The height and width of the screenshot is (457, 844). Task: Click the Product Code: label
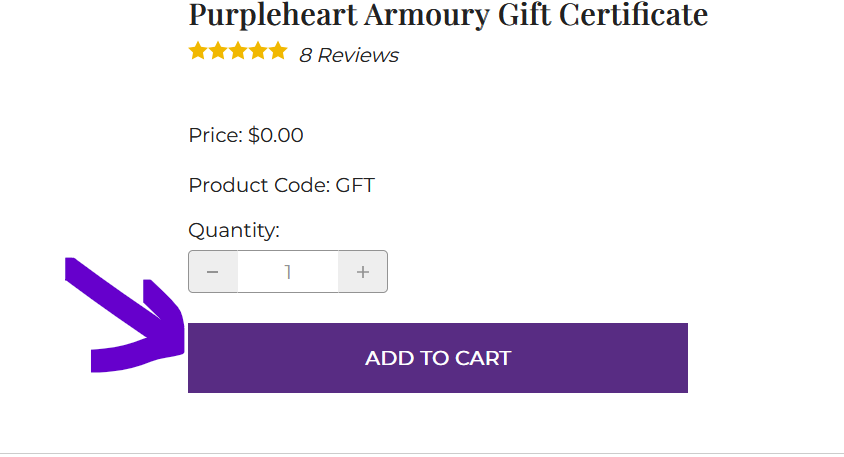point(259,185)
